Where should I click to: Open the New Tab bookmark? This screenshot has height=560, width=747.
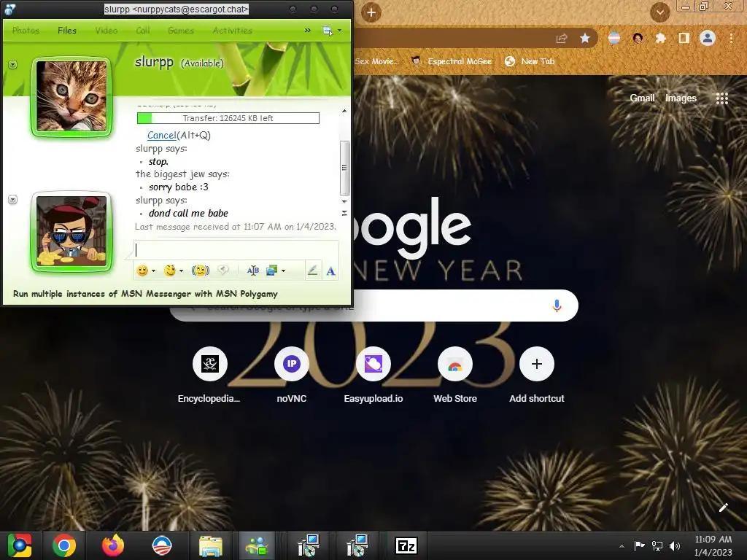click(x=530, y=61)
